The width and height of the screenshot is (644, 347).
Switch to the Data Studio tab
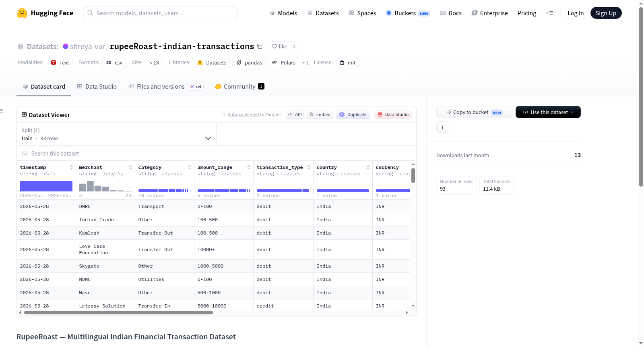(97, 86)
